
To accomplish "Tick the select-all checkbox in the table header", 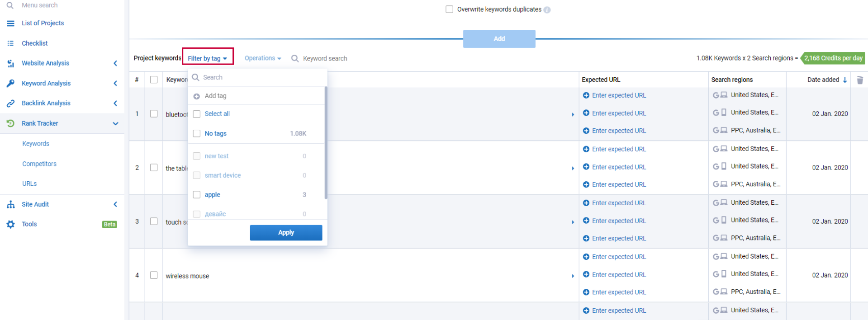I will tap(154, 80).
